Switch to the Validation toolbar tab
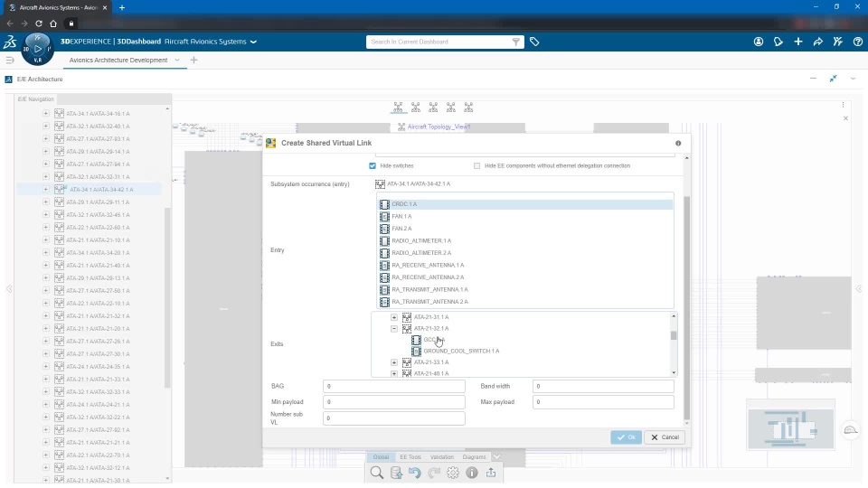 click(442, 457)
